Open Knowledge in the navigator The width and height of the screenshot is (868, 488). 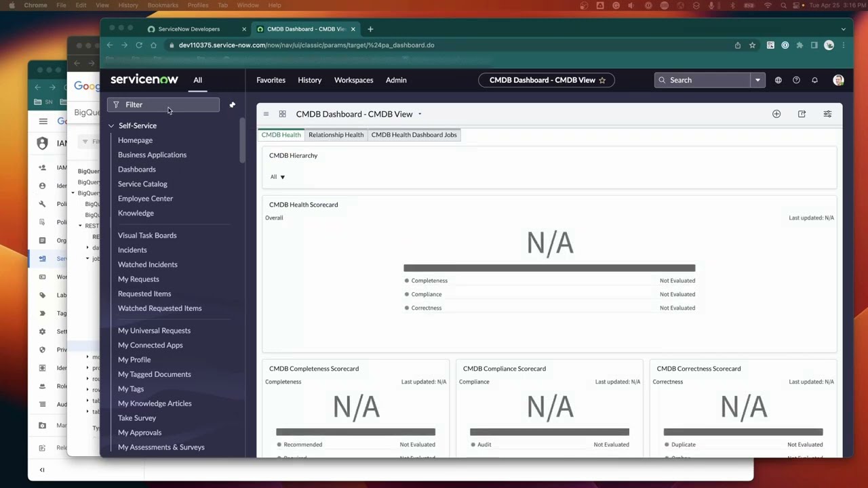[x=136, y=213]
